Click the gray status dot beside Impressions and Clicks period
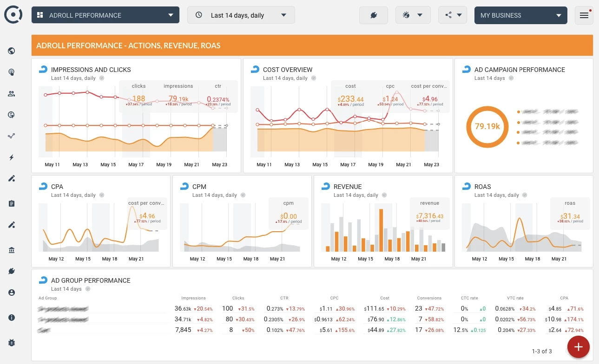This screenshot has width=599, height=364. click(102, 78)
